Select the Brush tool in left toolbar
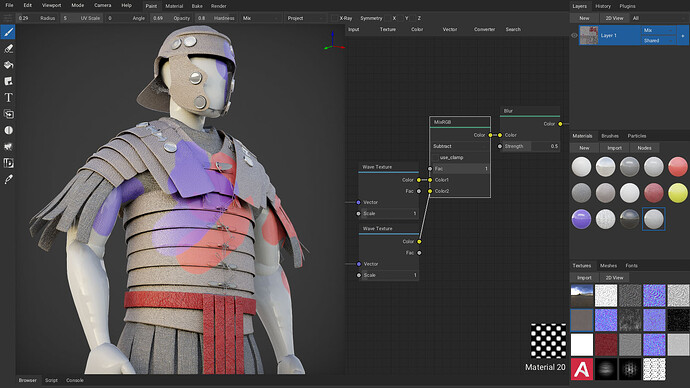This screenshot has height=388, width=690. (x=8, y=32)
